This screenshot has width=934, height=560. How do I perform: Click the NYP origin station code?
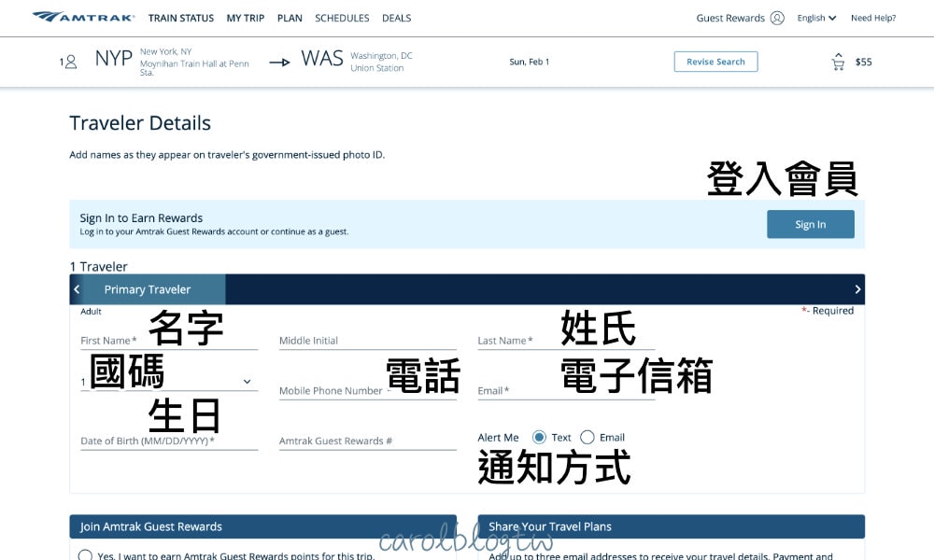pos(113,58)
